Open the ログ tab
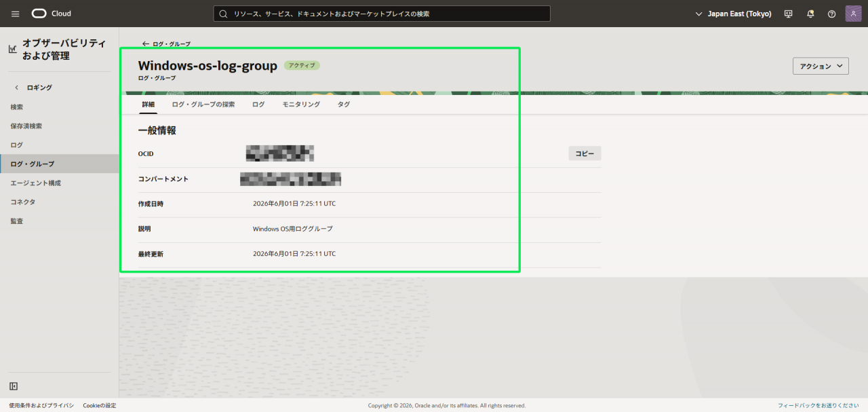 point(258,105)
